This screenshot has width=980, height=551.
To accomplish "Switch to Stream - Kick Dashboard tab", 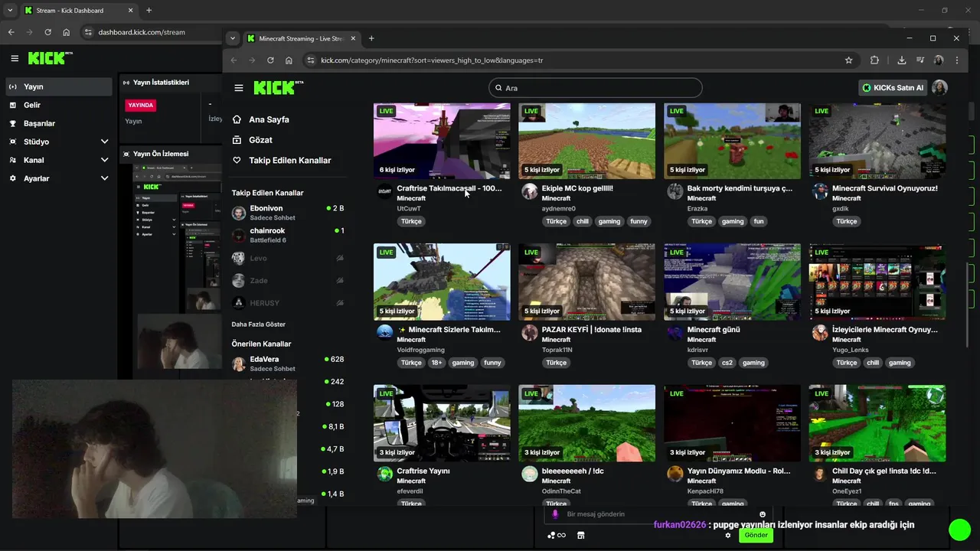I will point(79,11).
